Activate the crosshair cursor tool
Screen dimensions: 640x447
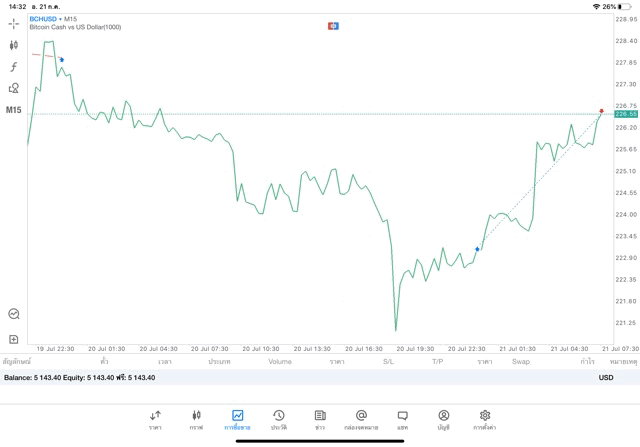pos(14,23)
